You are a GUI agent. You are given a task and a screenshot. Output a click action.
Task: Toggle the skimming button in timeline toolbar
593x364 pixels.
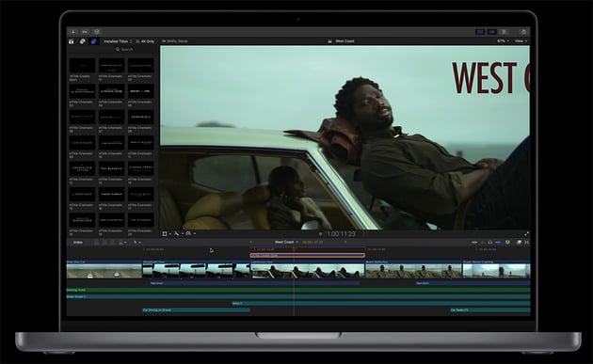pos(473,243)
